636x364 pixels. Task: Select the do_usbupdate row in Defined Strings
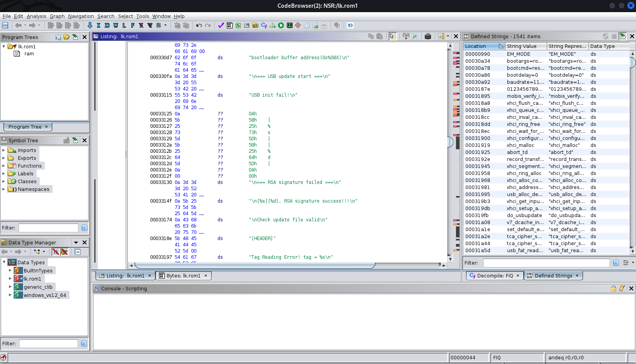[x=546, y=215]
